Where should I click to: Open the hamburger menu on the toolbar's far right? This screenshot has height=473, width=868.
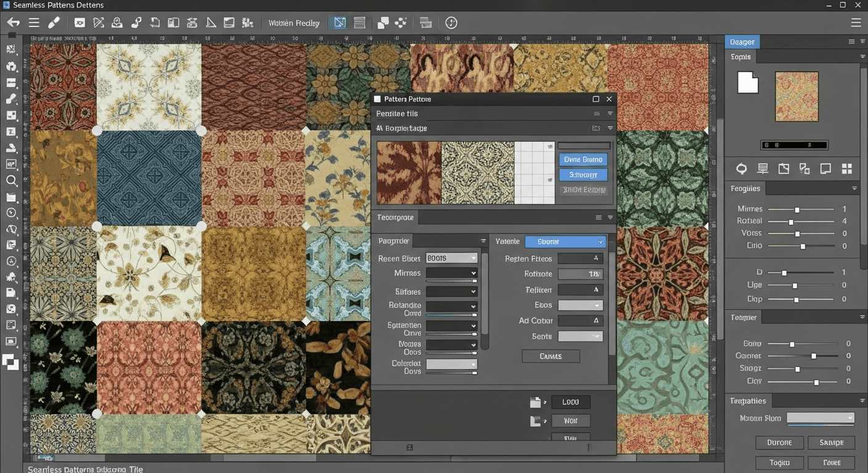point(856,22)
